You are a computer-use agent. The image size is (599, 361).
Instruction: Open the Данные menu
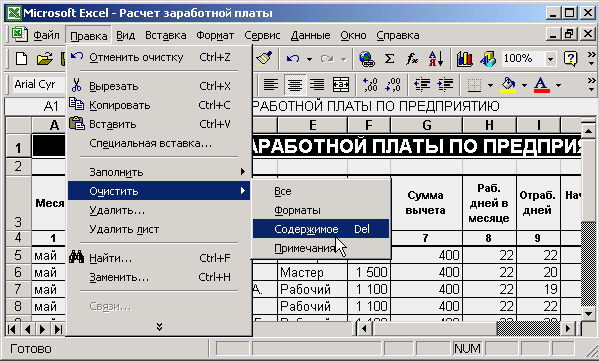[x=310, y=36]
